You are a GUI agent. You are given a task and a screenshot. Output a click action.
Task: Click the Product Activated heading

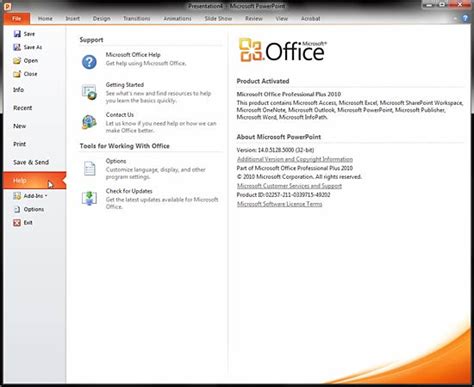click(263, 81)
